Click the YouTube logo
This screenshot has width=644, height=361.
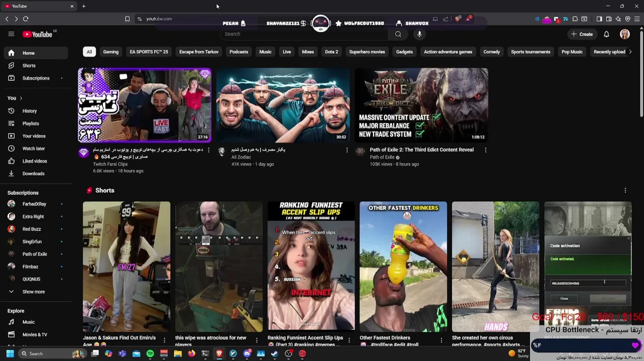click(37, 34)
